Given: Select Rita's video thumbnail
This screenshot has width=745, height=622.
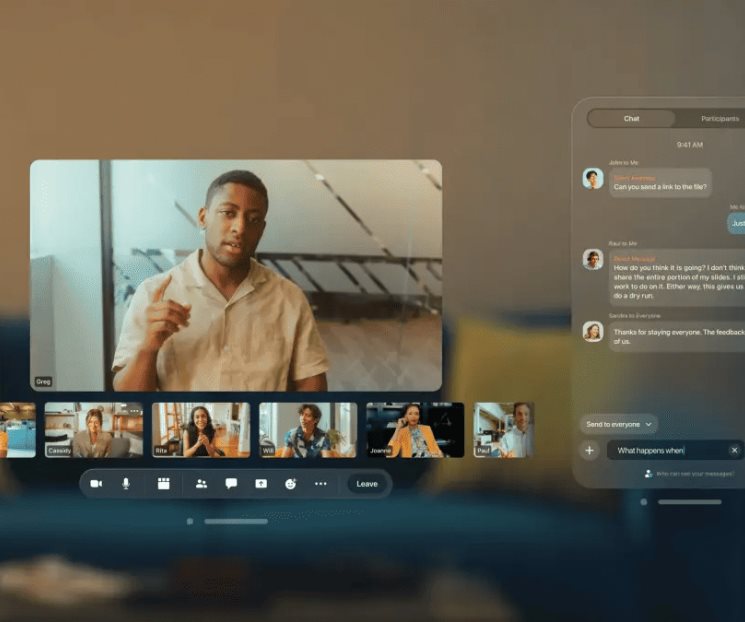Looking at the screenshot, I should point(201,430).
